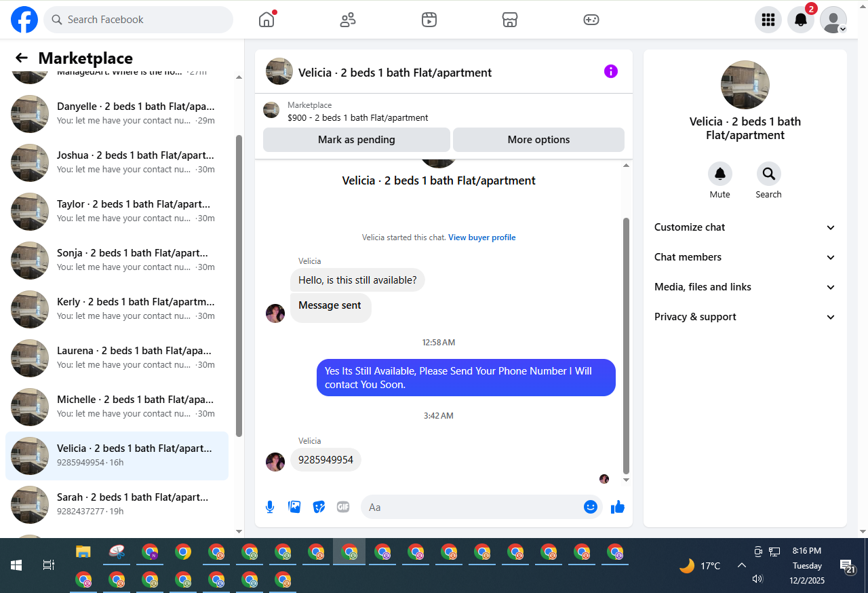Mute the chat with bell icon
Screen dimensions: 868x593
click(720, 174)
